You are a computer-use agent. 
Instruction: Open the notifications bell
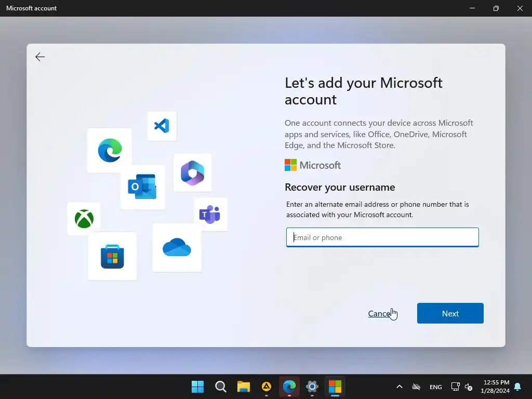point(518,387)
